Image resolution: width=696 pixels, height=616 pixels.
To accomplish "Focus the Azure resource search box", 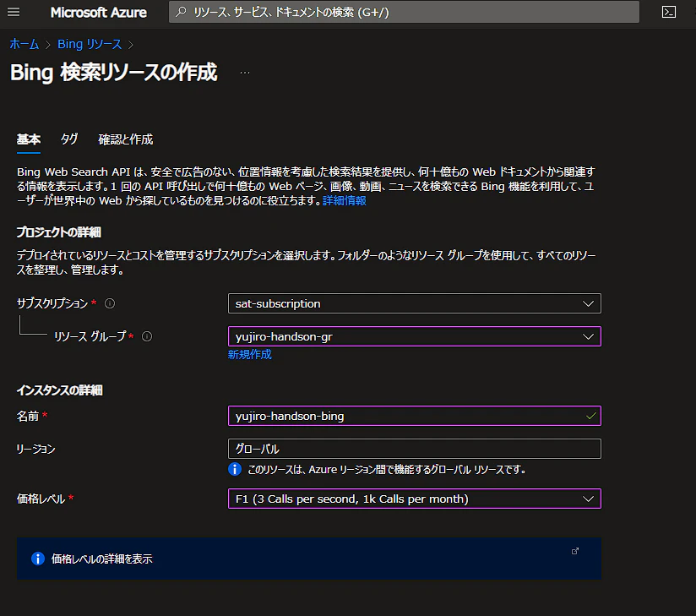I will [404, 12].
